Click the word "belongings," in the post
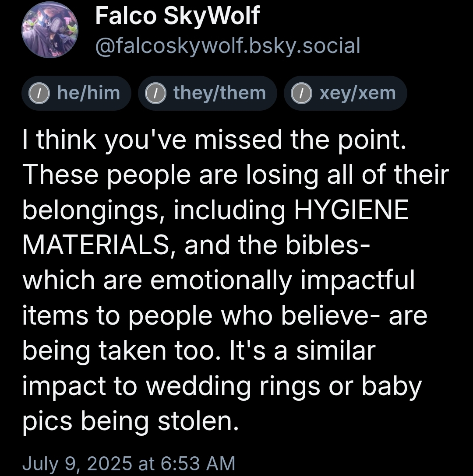 coord(93,210)
